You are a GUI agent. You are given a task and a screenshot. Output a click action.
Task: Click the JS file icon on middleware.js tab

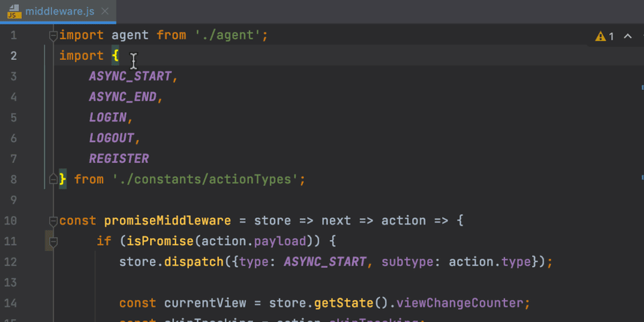(x=14, y=12)
